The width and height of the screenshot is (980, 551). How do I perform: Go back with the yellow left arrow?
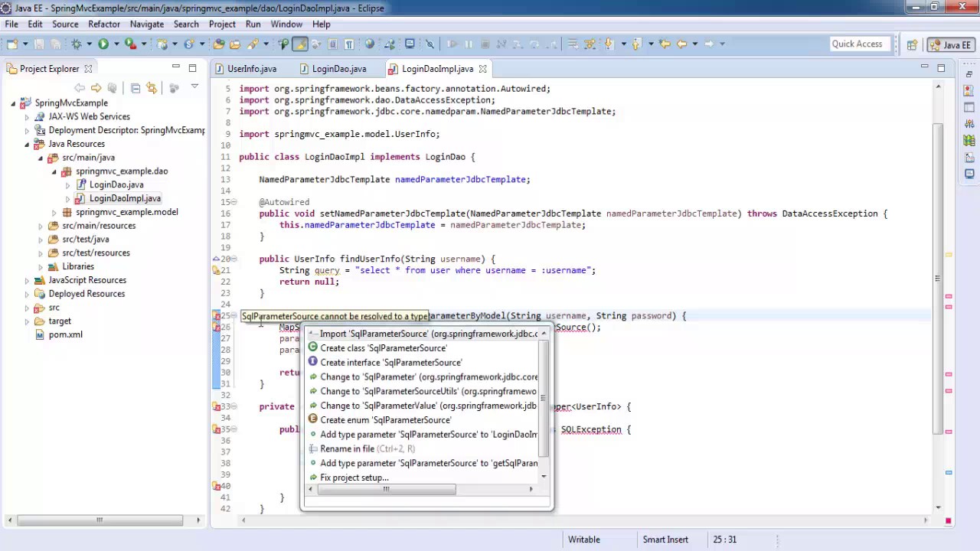(x=681, y=44)
